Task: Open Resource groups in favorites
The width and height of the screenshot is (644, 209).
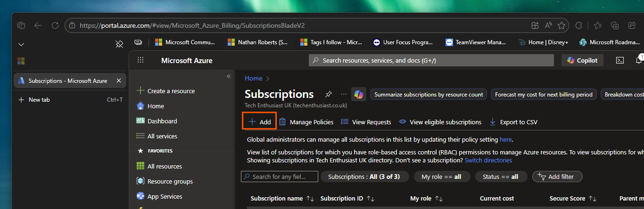Action: coord(165,181)
